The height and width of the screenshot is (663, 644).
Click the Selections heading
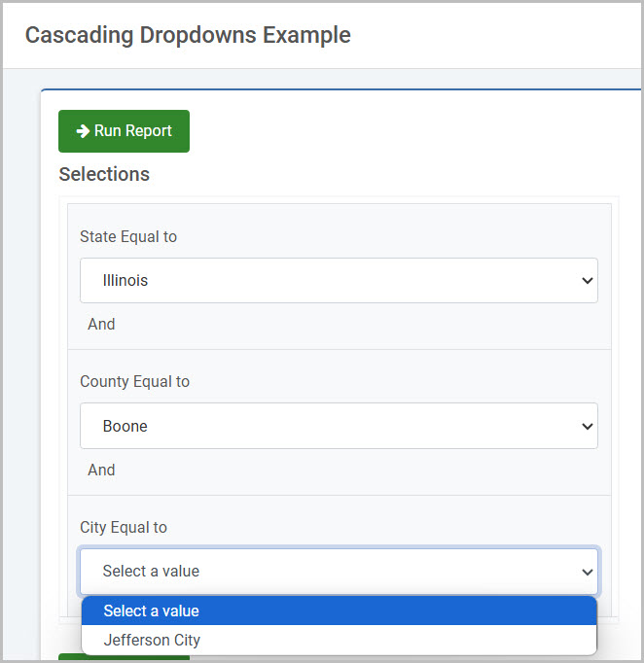[104, 174]
